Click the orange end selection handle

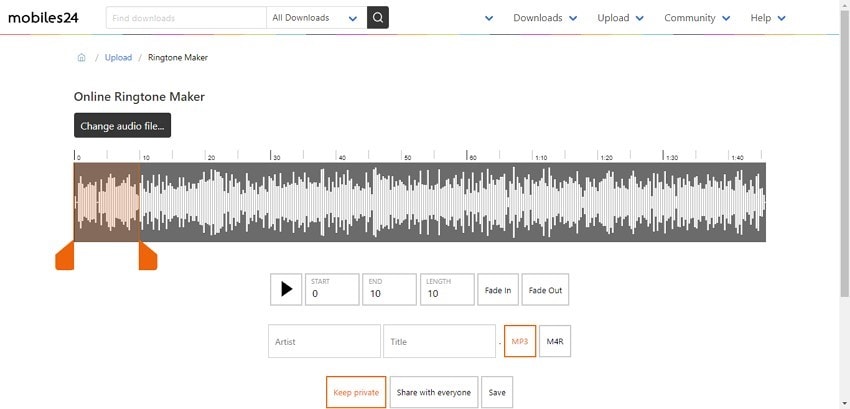pos(148,256)
